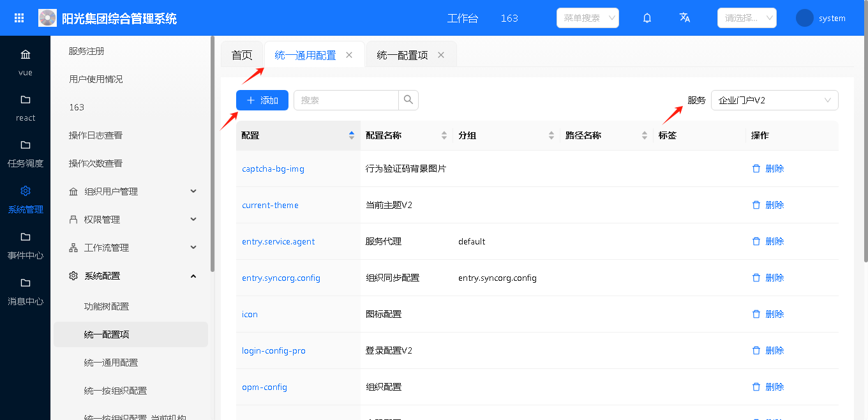Image resolution: width=868 pixels, height=420 pixels.
Task: Expand 工作流管理 menu
Action: click(x=131, y=248)
